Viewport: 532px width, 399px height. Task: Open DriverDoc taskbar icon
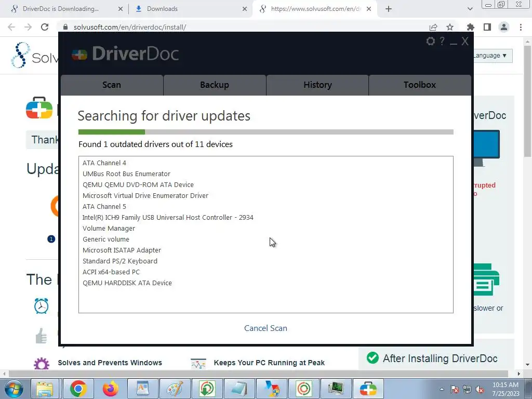pyautogui.click(x=368, y=389)
